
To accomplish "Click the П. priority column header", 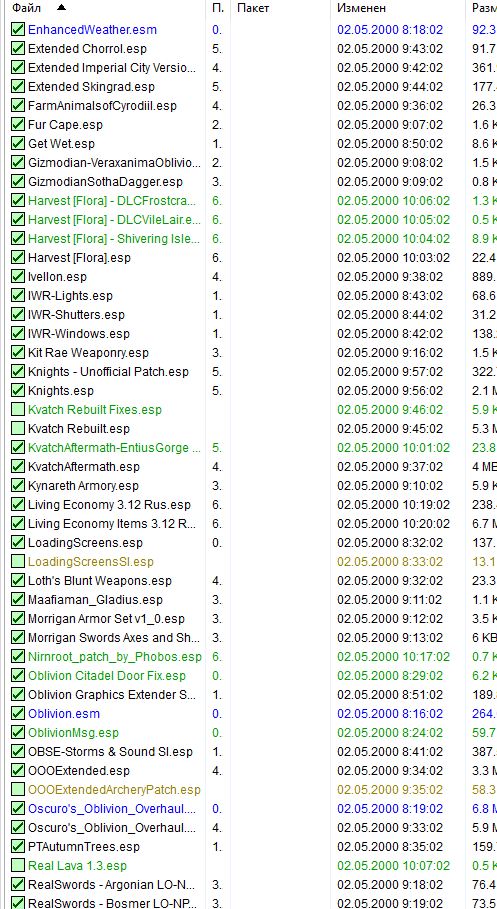I will tap(217, 8).
